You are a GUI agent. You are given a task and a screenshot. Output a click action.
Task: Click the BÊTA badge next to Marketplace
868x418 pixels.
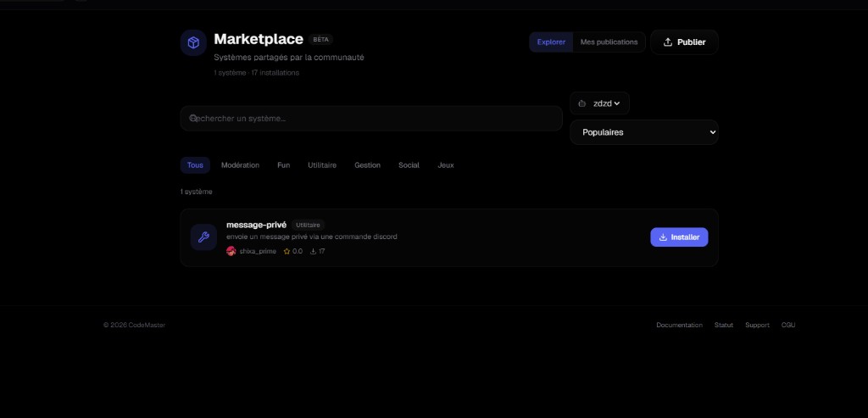[320, 40]
